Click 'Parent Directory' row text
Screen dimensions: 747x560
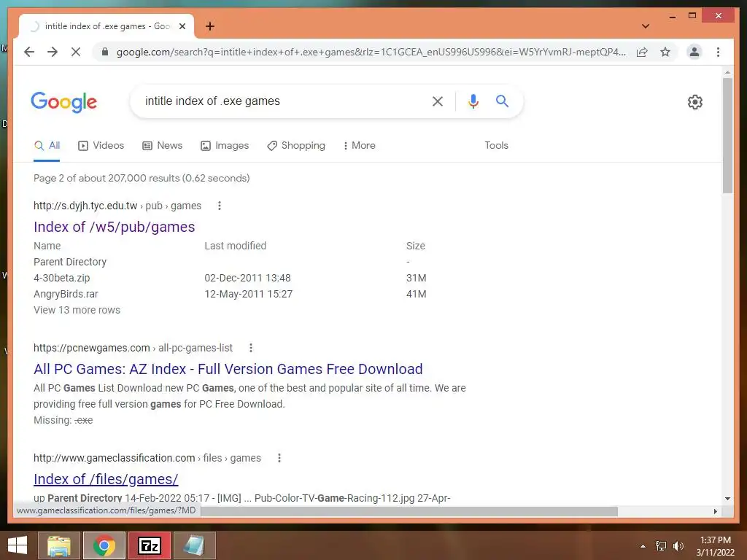click(x=70, y=262)
